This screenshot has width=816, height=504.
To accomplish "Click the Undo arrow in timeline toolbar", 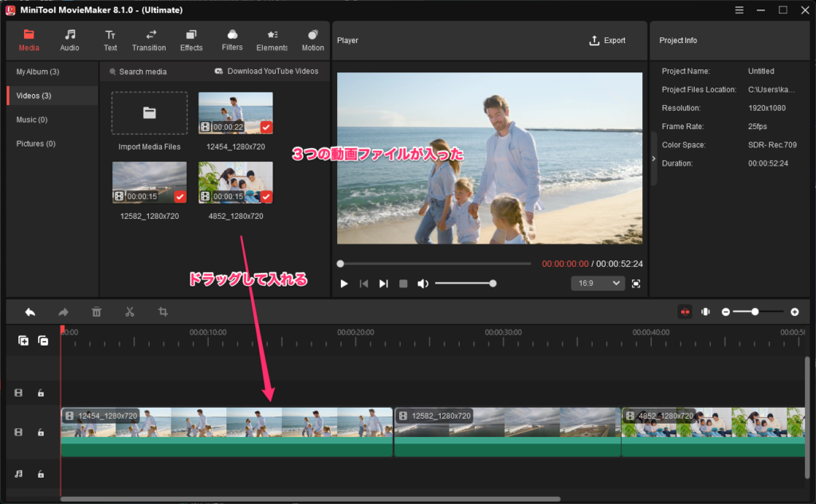I will point(30,312).
